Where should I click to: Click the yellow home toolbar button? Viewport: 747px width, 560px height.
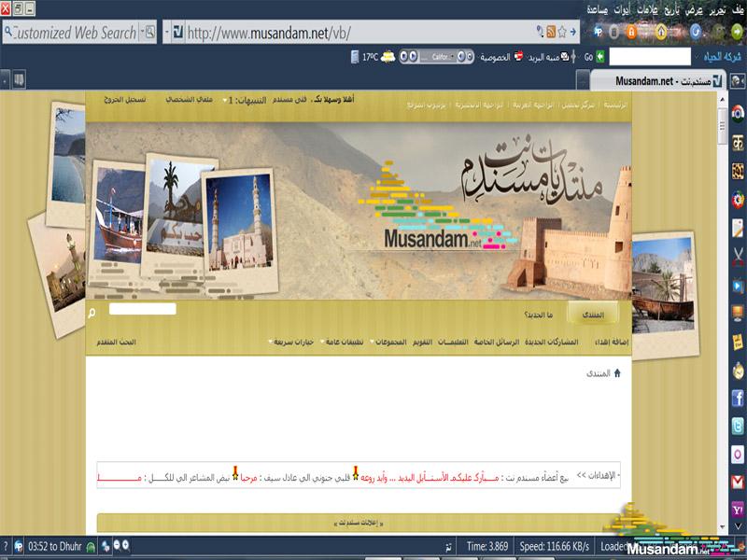(x=661, y=32)
